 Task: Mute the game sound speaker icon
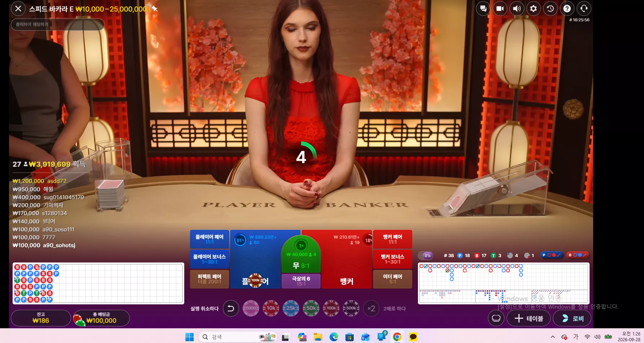click(517, 9)
